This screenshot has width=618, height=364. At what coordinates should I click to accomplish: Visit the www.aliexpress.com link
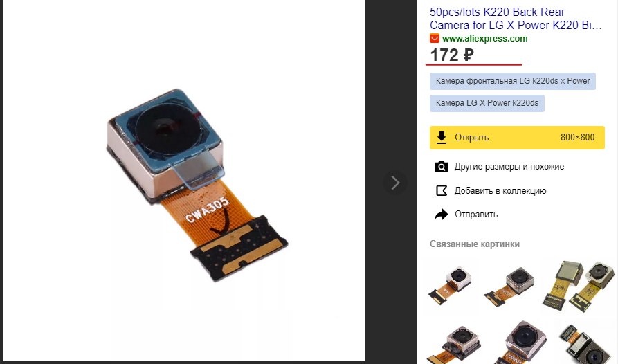[x=485, y=39]
